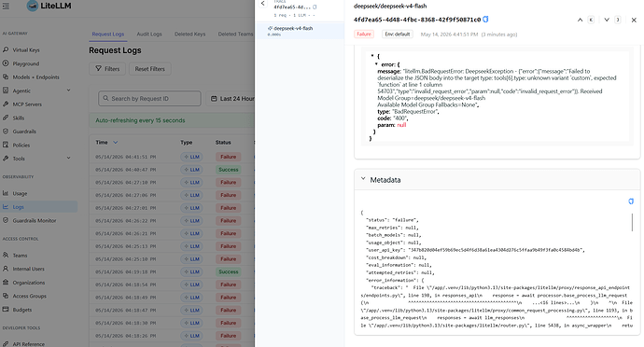Collapse the root JSON node triangle
Viewport: 644px width, 347px height.
(x=372, y=56)
